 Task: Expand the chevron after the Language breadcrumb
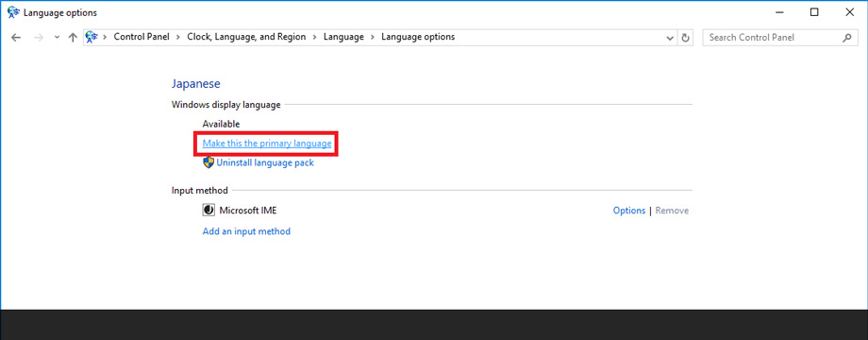pyautogui.click(x=373, y=37)
